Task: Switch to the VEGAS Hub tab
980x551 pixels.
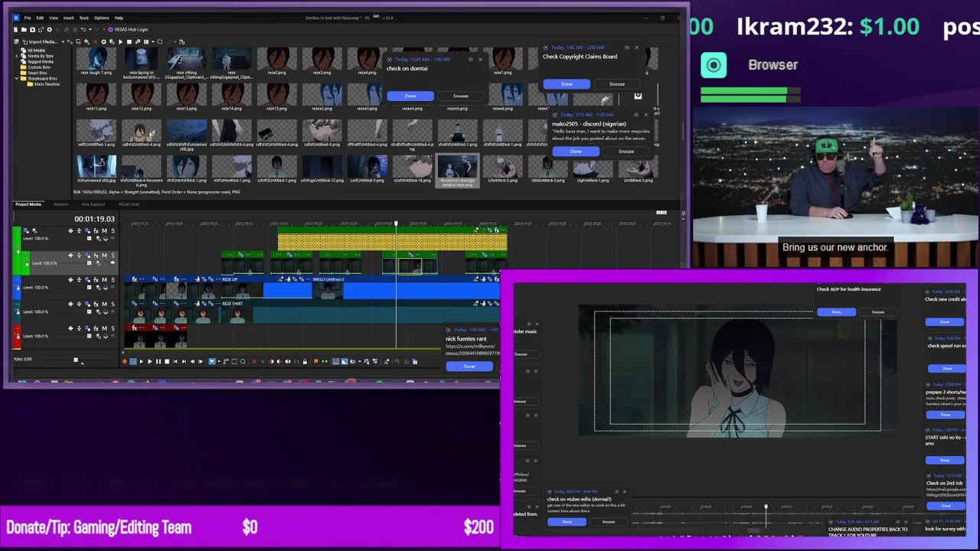Action: click(128, 204)
